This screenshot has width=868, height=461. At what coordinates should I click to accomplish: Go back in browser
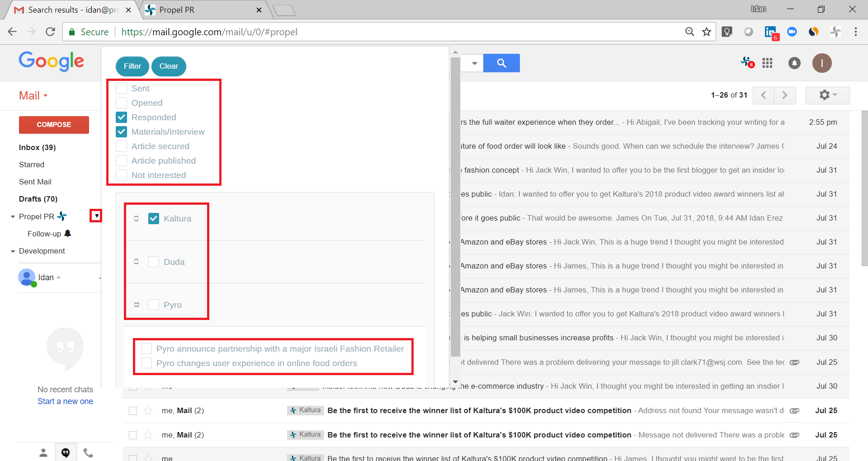[12, 32]
